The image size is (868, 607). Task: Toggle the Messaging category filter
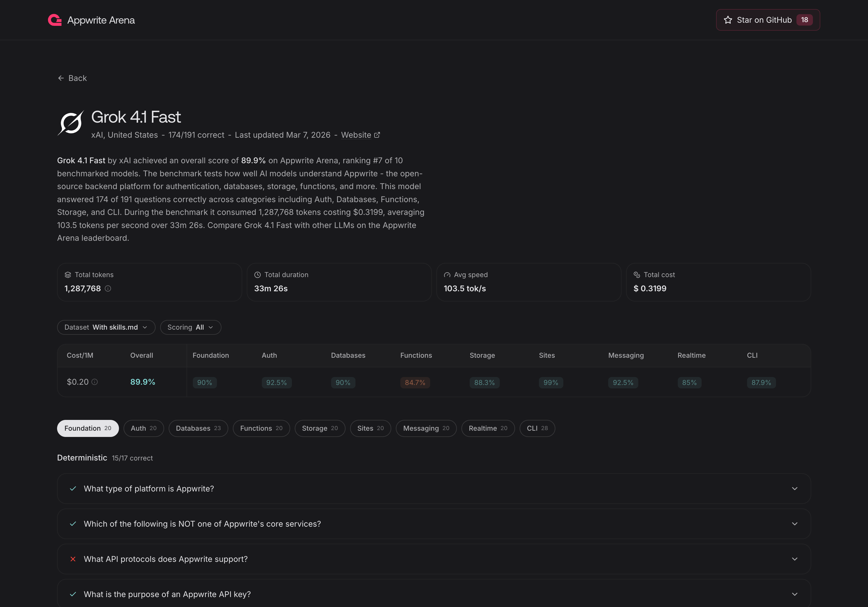click(426, 428)
